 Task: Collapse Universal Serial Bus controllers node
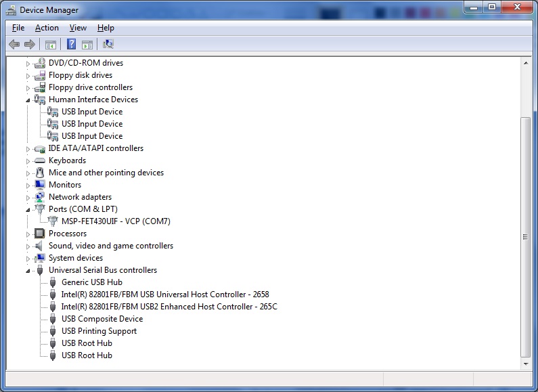pos(28,271)
